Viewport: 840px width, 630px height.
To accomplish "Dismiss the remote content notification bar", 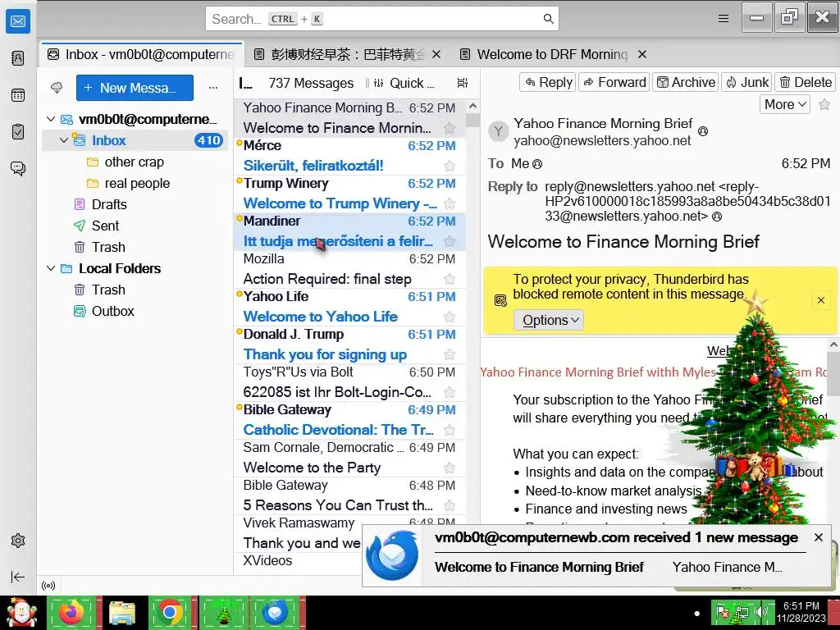I will coord(820,300).
